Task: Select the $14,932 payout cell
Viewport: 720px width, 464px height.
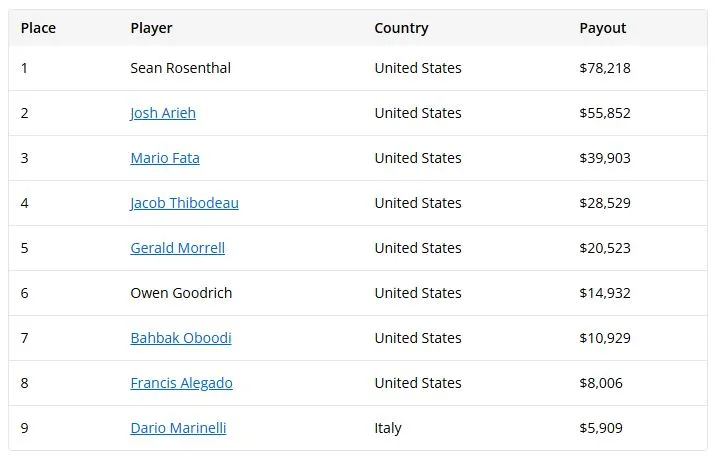Action: pyautogui.click(x=605, y=293)
